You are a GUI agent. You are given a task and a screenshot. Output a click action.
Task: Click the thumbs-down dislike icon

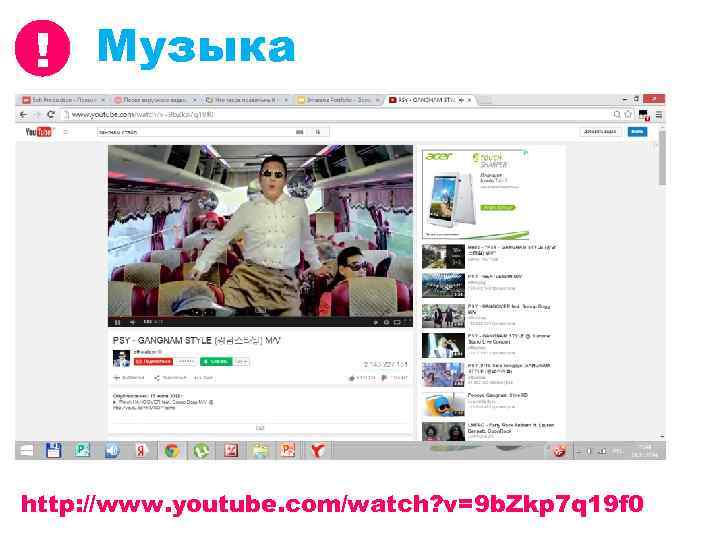tap(384, 378)
